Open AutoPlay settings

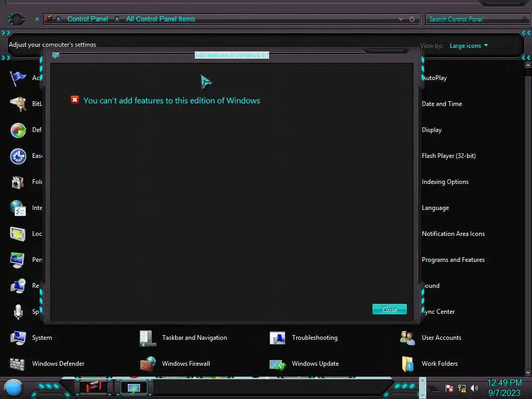(x=435, y=78)
